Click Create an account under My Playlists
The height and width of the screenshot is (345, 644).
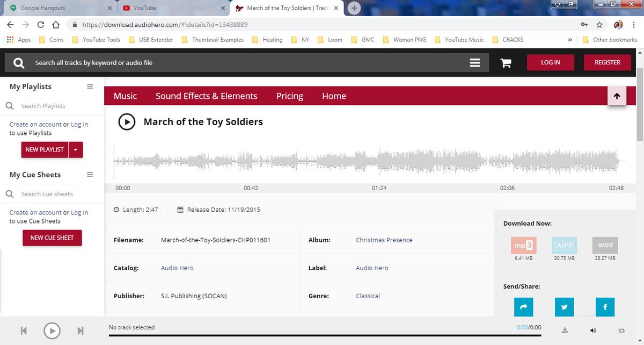[35, 124]
